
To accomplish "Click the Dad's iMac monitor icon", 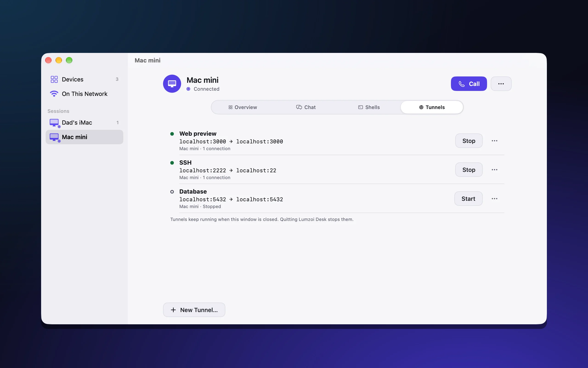I will (x=54, y=123).
